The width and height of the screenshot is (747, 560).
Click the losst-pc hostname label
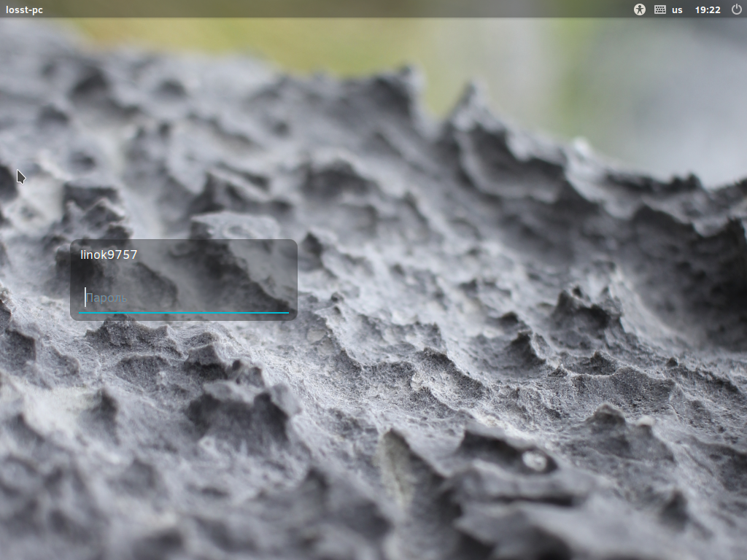coord(24,9)
